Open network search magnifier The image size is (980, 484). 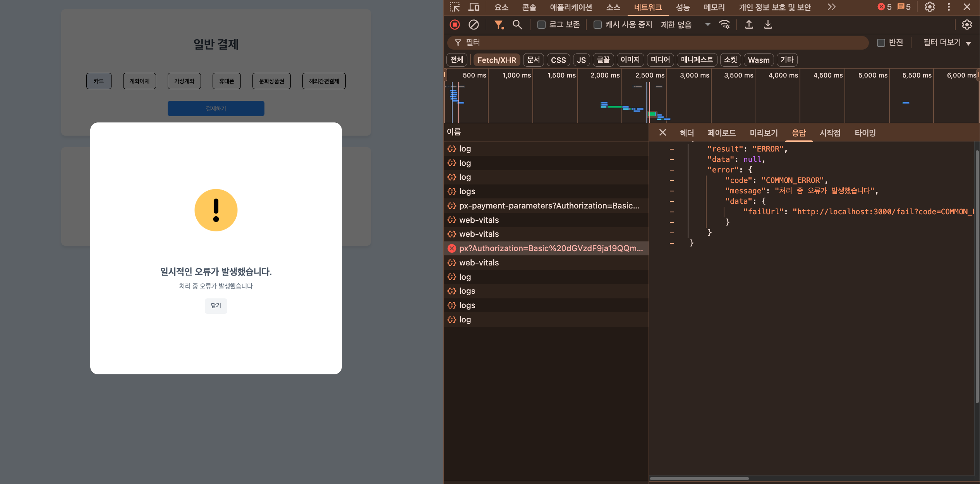coord(517,25)
